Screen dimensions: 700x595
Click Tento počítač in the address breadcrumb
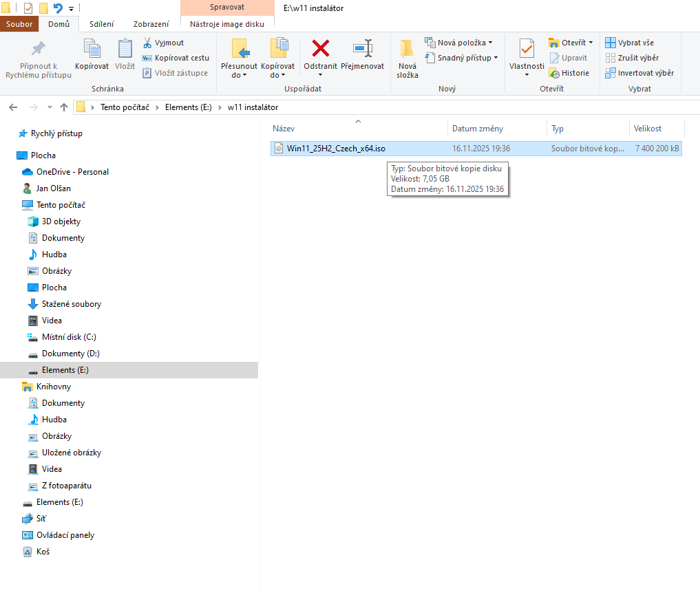pos(125,107)
